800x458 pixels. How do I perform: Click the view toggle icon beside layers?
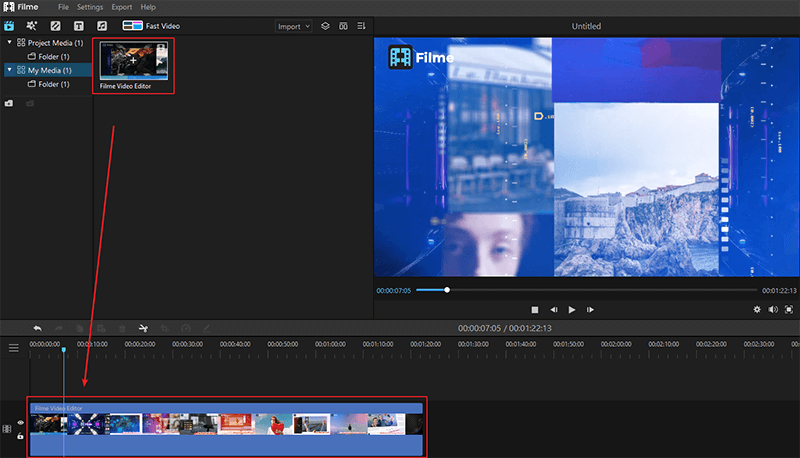tap(343, 26)
